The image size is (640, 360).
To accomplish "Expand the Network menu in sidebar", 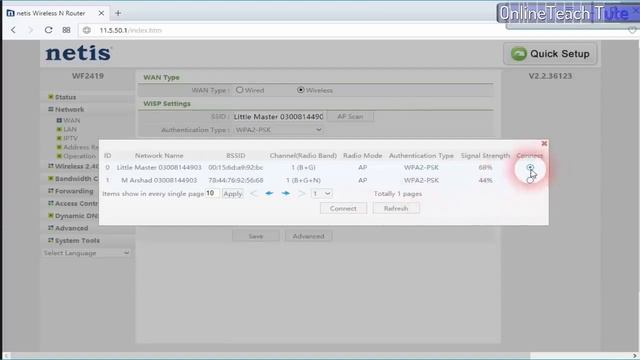I will (69, 109).
